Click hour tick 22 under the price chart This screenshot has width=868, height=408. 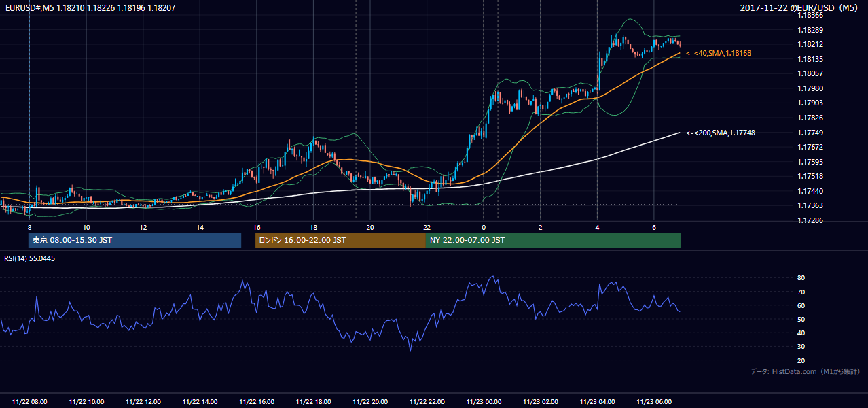tap(427, 226)
